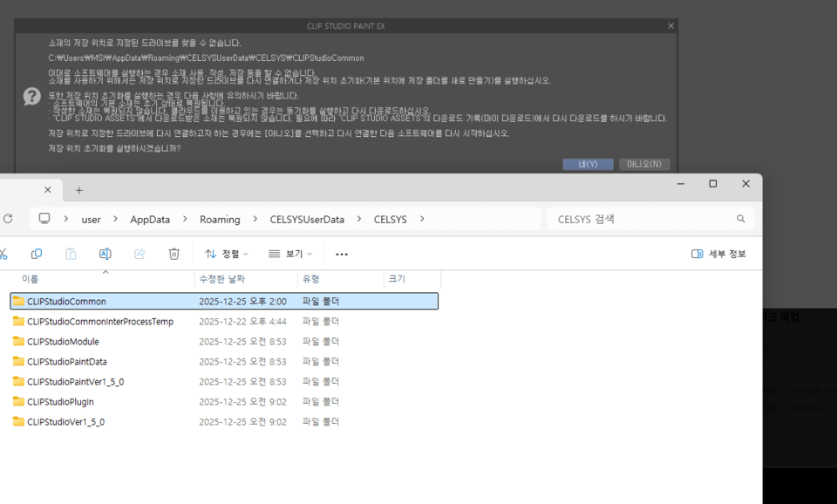Click the Paste icon in the toolbar
This screenshot has width=837, height=504.
(x=71, y=253)
